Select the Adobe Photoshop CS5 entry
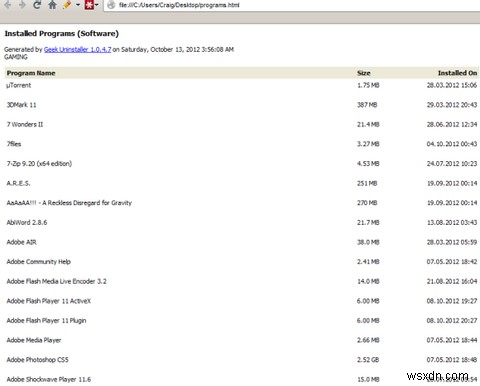Viewport: 480px width, 386px height. 37,360
